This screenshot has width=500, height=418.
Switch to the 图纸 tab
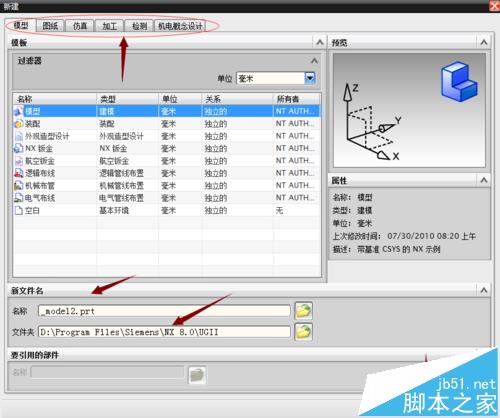[x=50, y=26]
